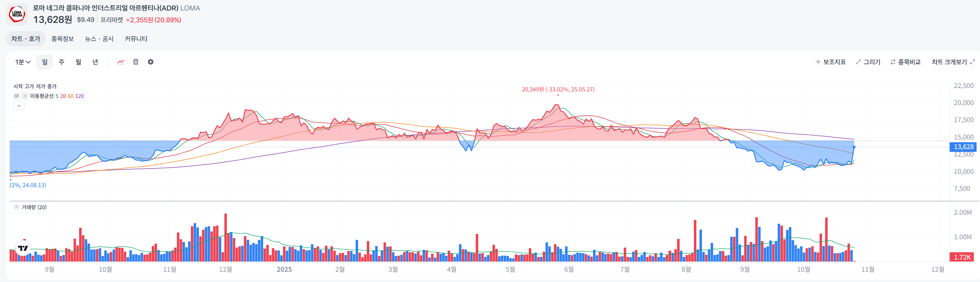The image size is (980, 282).
Task: Remove the 거래량 (20) volume indicator
Action: 16,207
